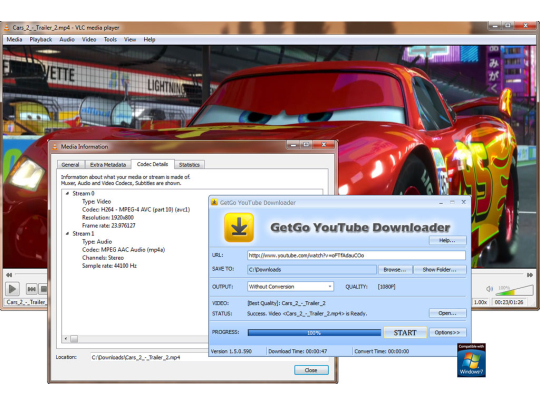The height and width of the screenshot is (405, 540).
Task: Click the Location path field
Action: [150, 357]
